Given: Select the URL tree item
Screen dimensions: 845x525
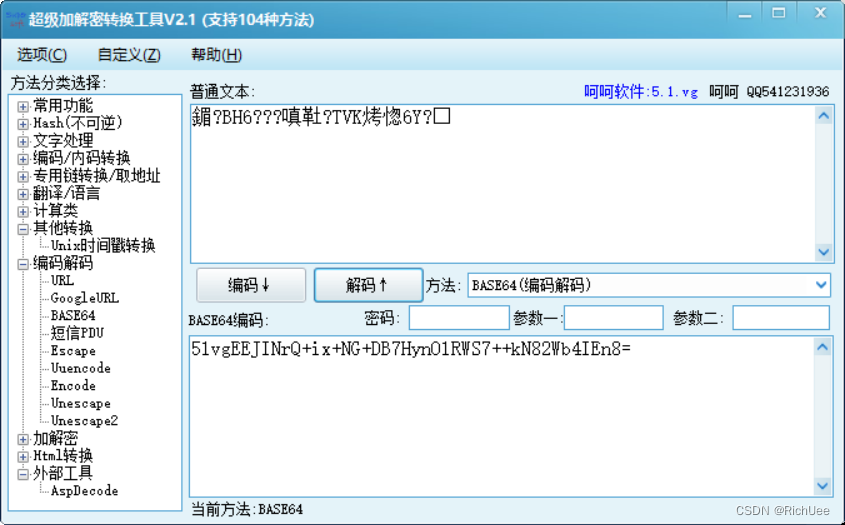Looking at the screenshot, I should pyautogui.click(x=63, y=281).
